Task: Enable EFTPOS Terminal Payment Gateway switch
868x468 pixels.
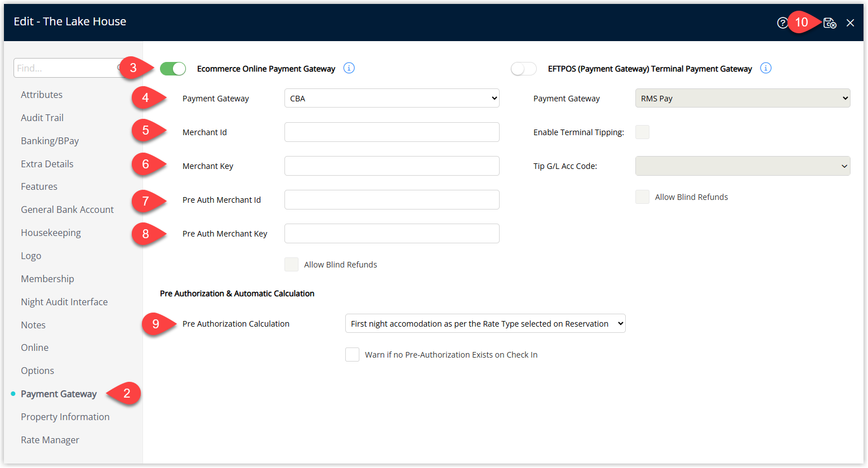Action: coord(524,69)
